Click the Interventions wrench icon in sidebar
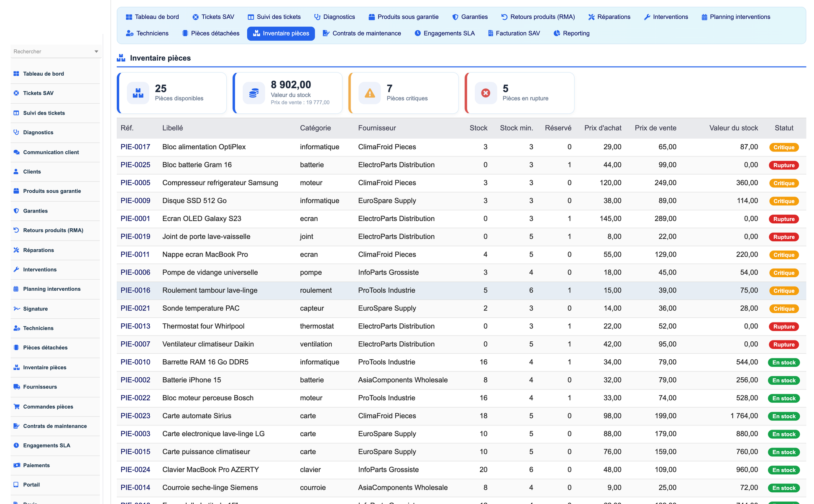This screenshot has height=504, width=814. pos(16,269)
